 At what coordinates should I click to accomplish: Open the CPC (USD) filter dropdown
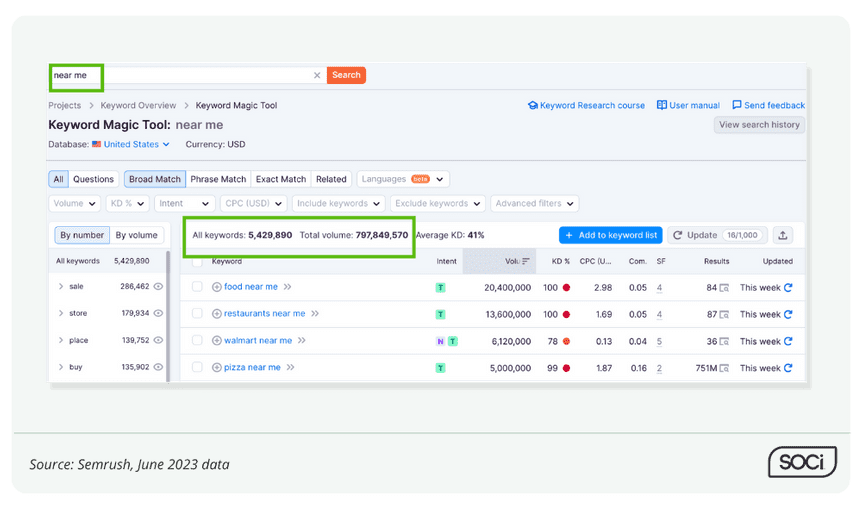pyautogui.click(x=253, y=204)
